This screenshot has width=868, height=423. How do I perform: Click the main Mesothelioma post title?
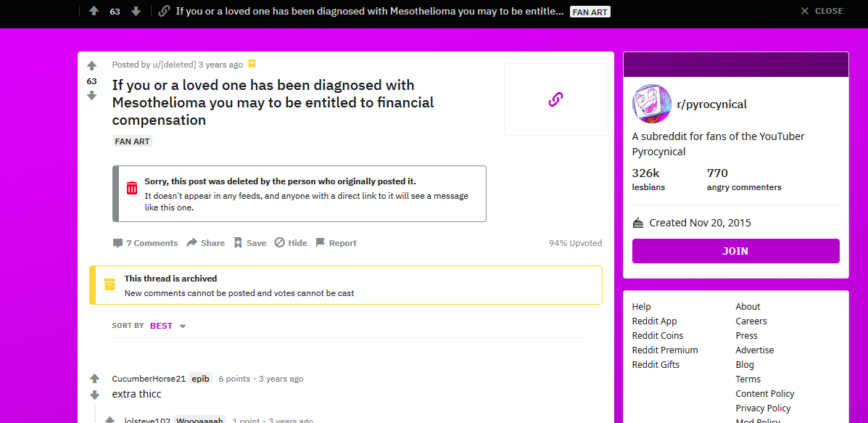[273, 102]
